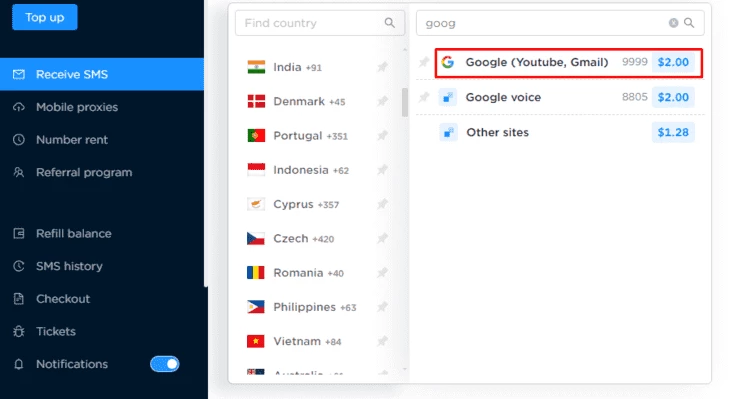The width and height of the screenshot is (730, 399).
Task: Click the Portugal flag icon
Action: [x=256, y=135]
